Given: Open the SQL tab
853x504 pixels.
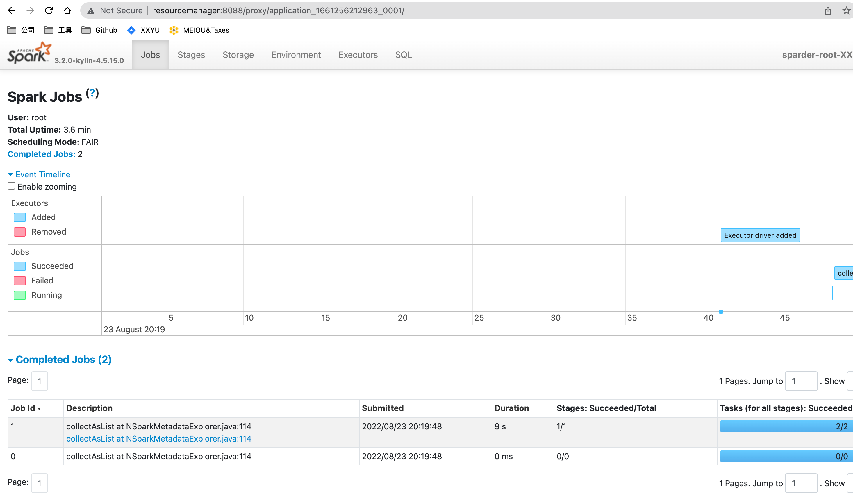Looking at the screenshot, I should (403, 55).
